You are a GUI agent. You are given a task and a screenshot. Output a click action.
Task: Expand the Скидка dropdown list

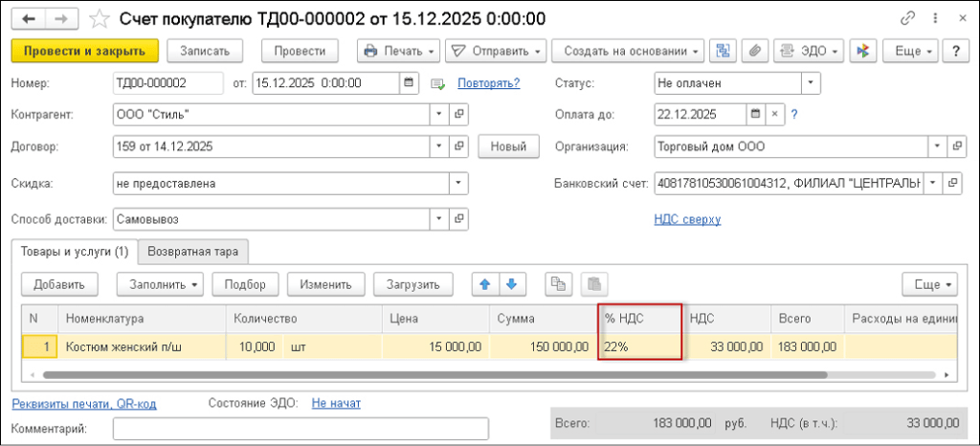pyautogui.click(x=459, y=183)
